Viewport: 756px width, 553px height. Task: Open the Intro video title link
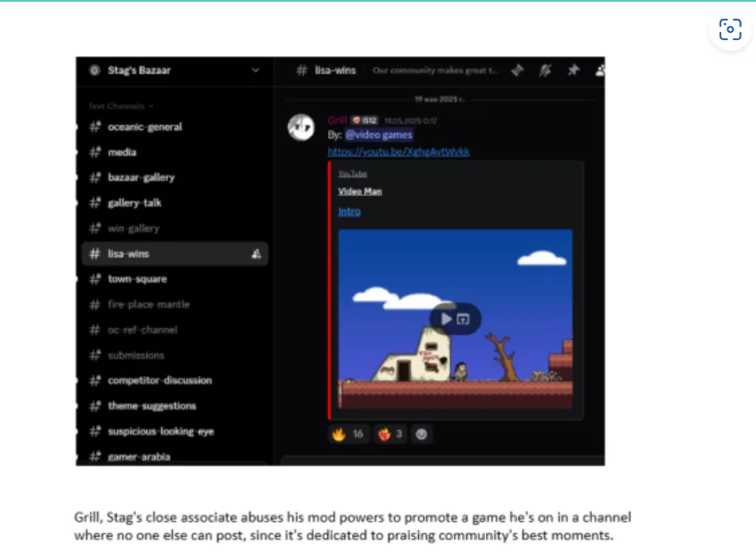point(349,212)
